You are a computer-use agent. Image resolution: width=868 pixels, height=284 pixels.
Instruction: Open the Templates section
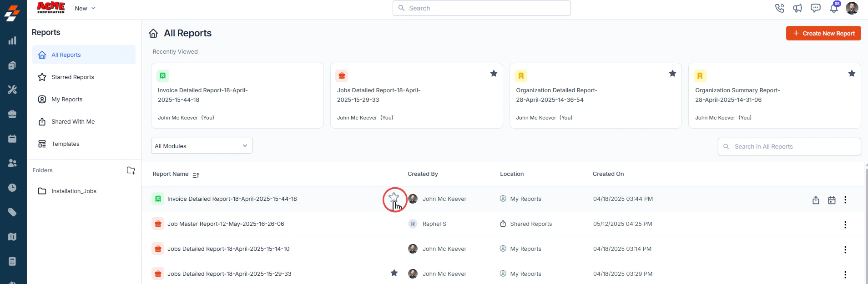[84, 144]
